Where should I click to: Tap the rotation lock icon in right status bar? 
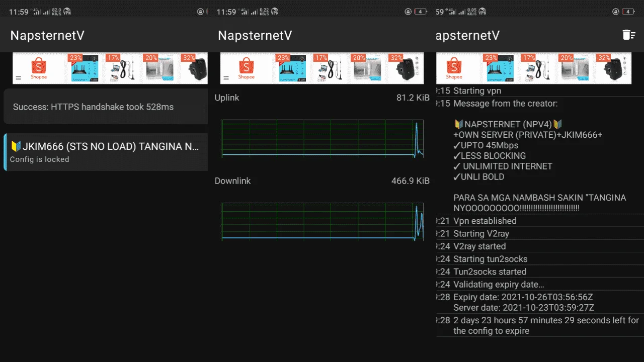point(616,12)
